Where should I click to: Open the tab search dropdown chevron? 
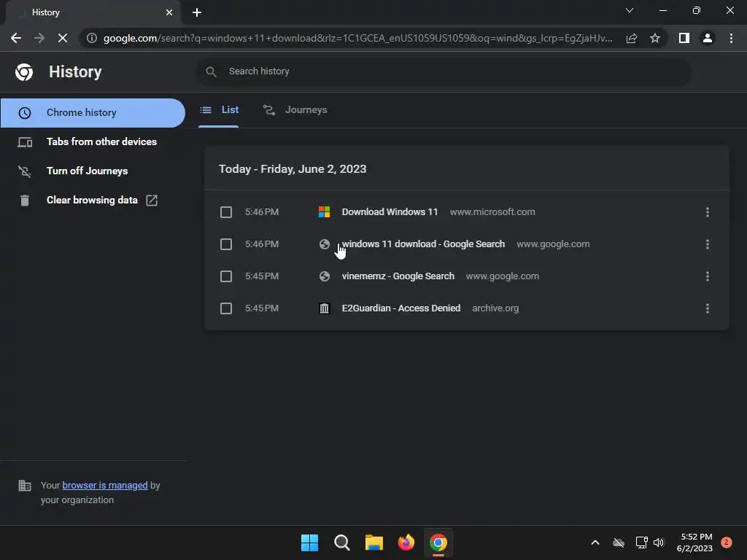(630, 10)
